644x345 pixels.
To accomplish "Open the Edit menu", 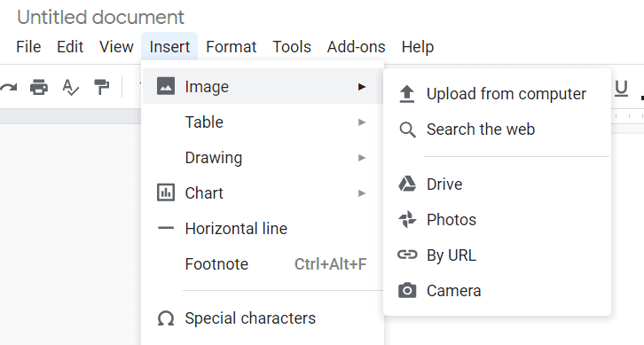I will 70,47.
